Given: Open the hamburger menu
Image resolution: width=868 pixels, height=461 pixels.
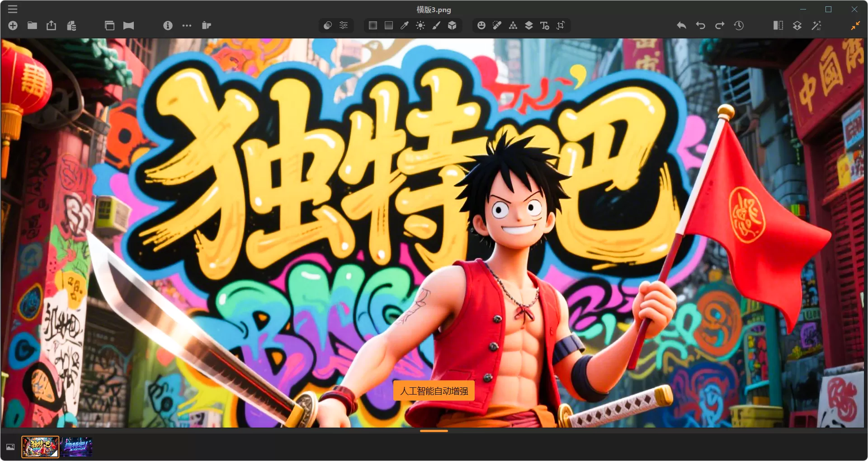Looking at the screenshot, I should tap(13, 9).
